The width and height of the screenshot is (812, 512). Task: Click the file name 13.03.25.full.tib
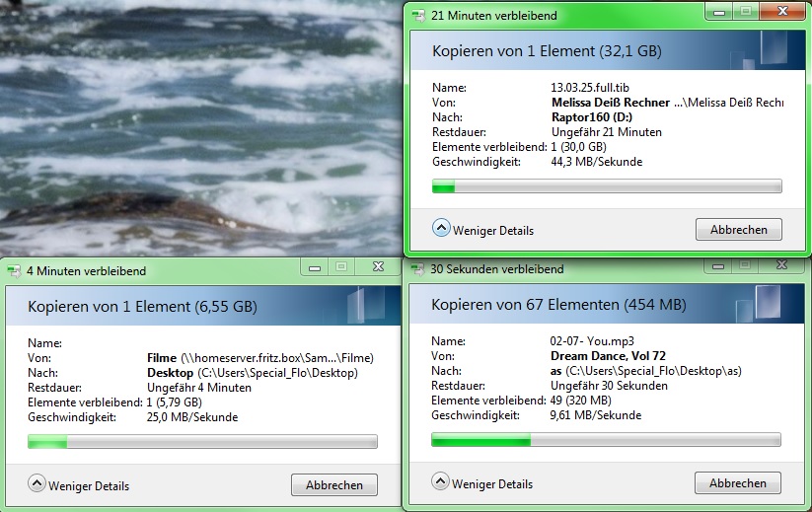(x=590, y=88)
